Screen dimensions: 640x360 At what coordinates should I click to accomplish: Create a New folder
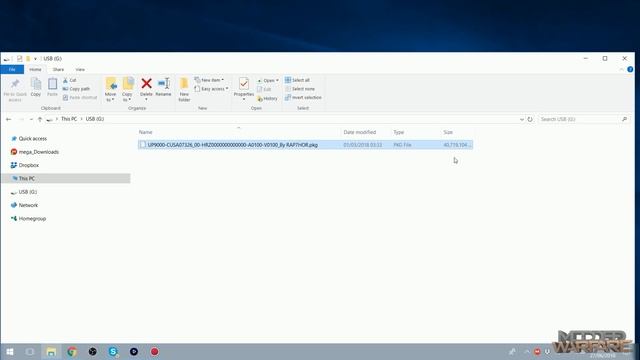[x=184, y=90]
